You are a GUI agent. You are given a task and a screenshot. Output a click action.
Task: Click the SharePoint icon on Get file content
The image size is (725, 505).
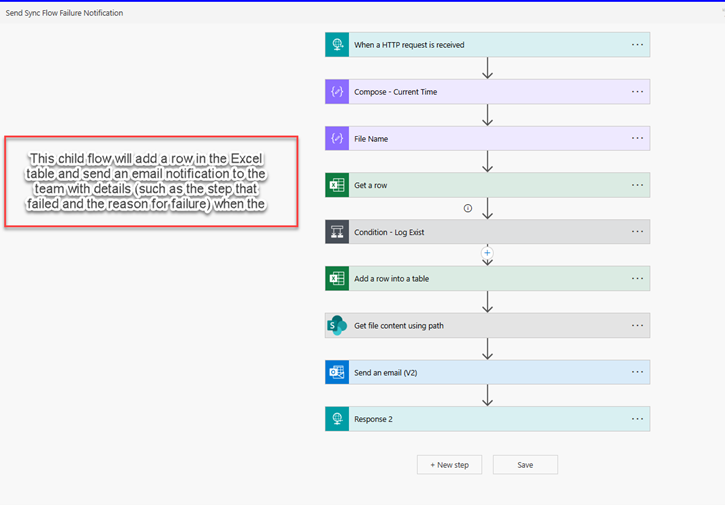pyautogui.click(x=337, y=326)
